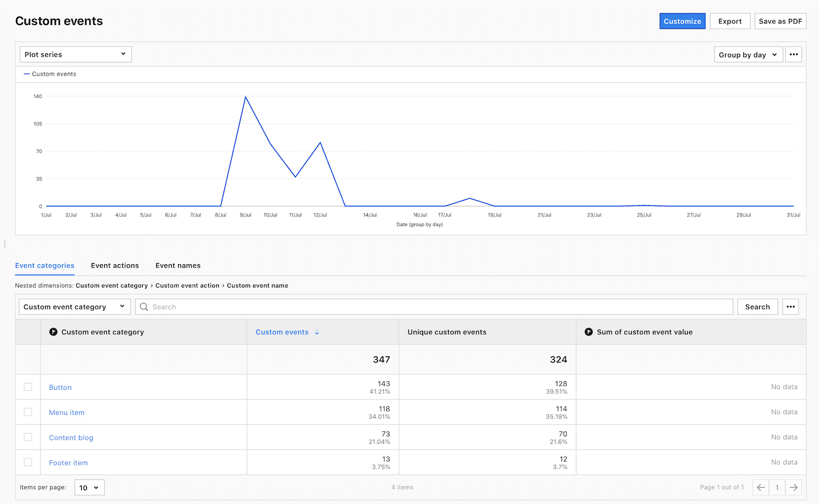
Task: Click the magnifier icon in the search field
Action: click(x=144, y=307)
